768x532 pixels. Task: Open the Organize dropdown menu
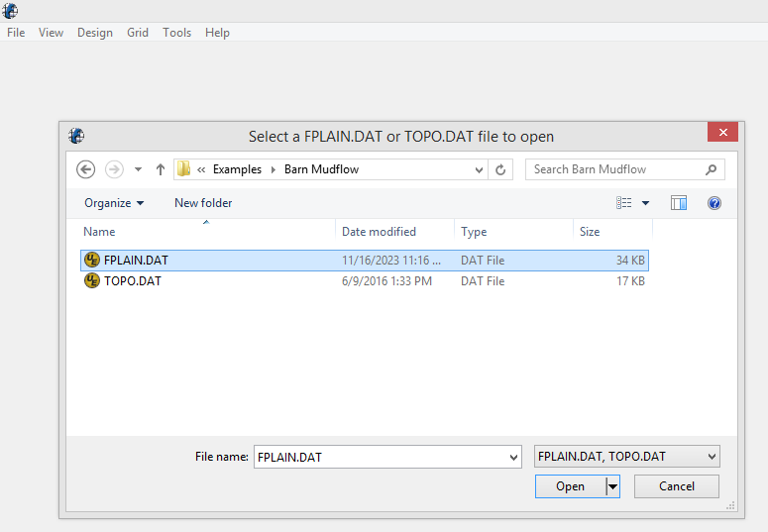[114, 203]
